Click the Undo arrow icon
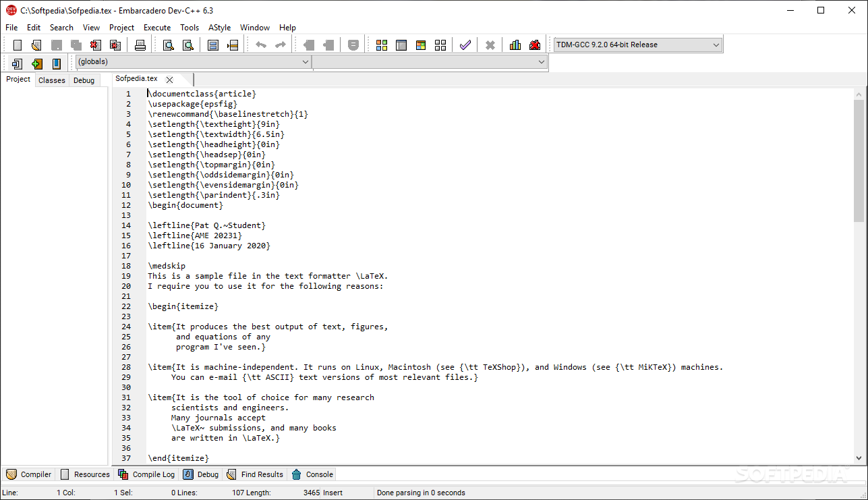This screenshot has width=868, height=500. [261, 45]
